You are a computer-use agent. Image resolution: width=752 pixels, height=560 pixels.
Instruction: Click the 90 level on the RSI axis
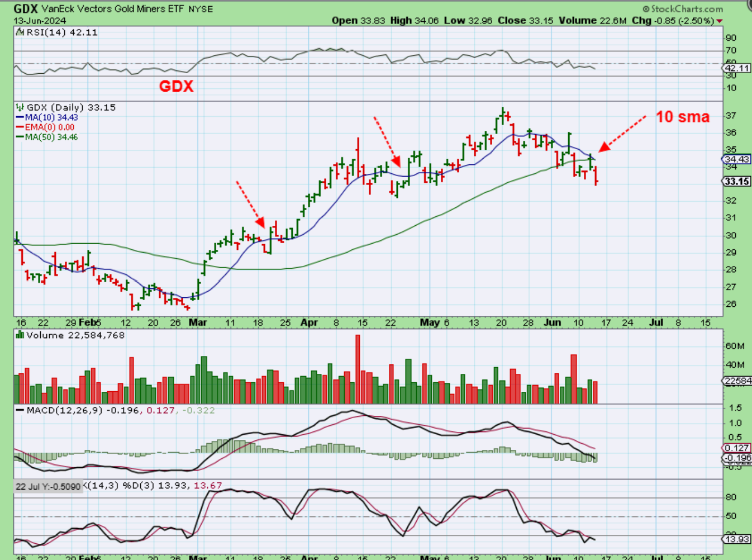pos(731,38)
